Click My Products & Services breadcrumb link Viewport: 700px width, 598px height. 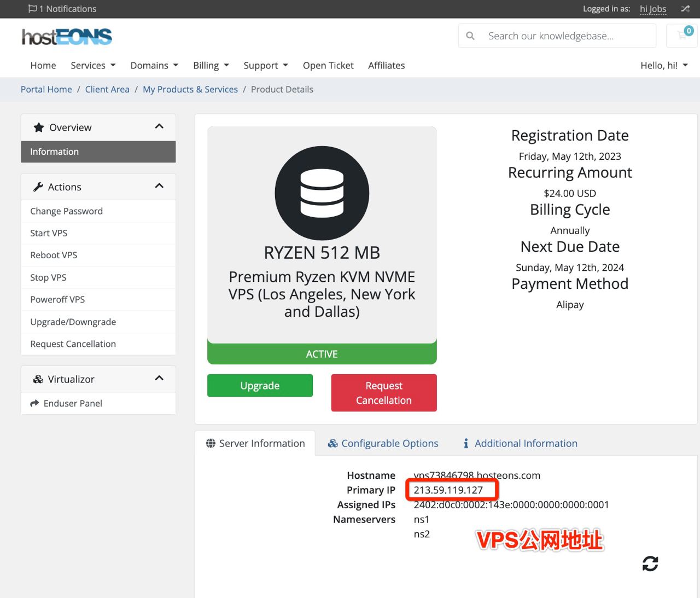190,89
